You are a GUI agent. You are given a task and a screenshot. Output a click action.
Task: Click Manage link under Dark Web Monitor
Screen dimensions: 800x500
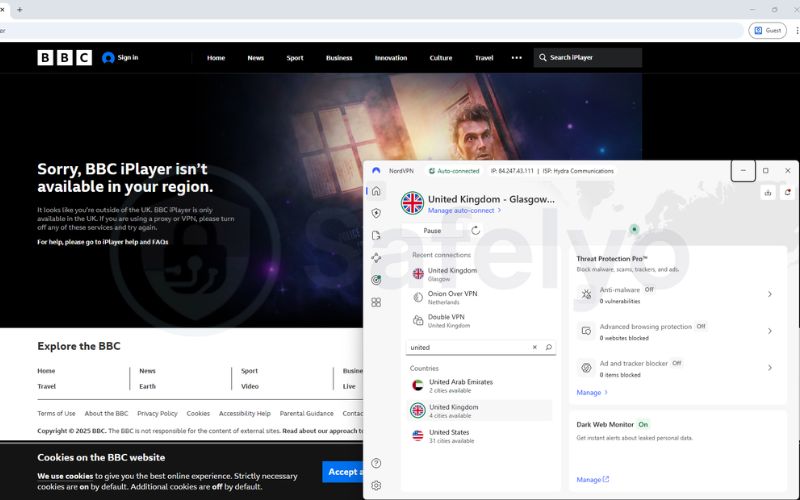592,480
